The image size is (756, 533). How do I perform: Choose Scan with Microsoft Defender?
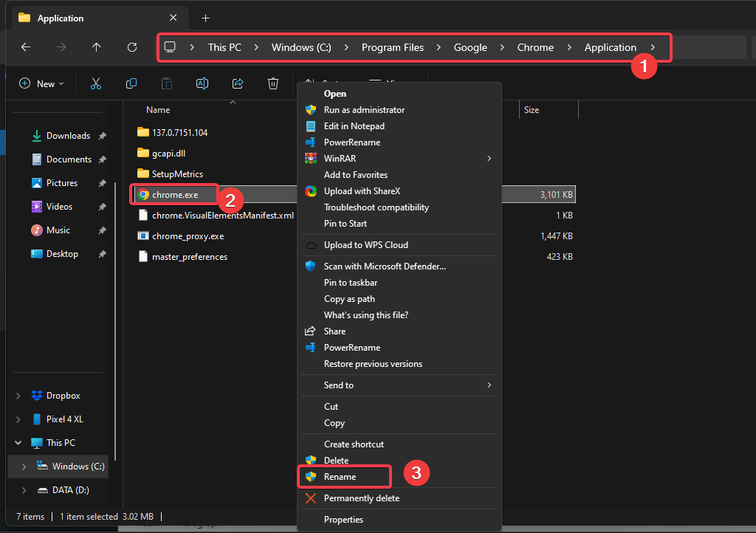click(x=399, y=266)
